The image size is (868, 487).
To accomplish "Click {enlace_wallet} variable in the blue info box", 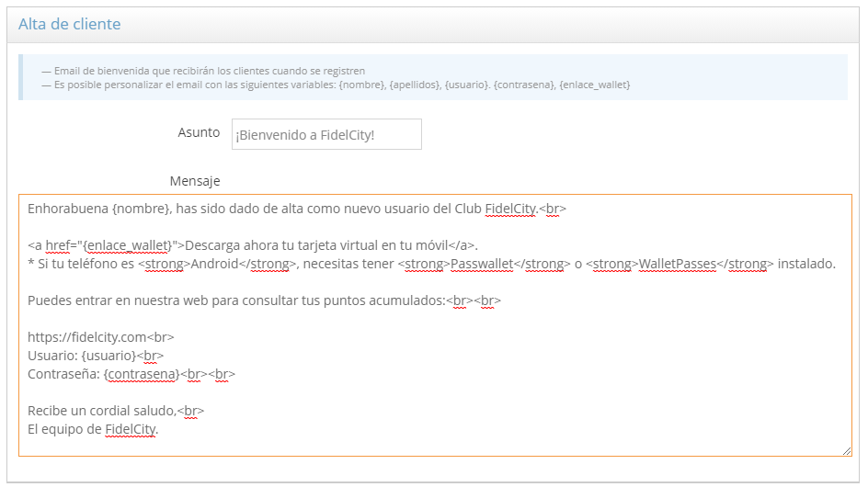I will coord(594,85).
